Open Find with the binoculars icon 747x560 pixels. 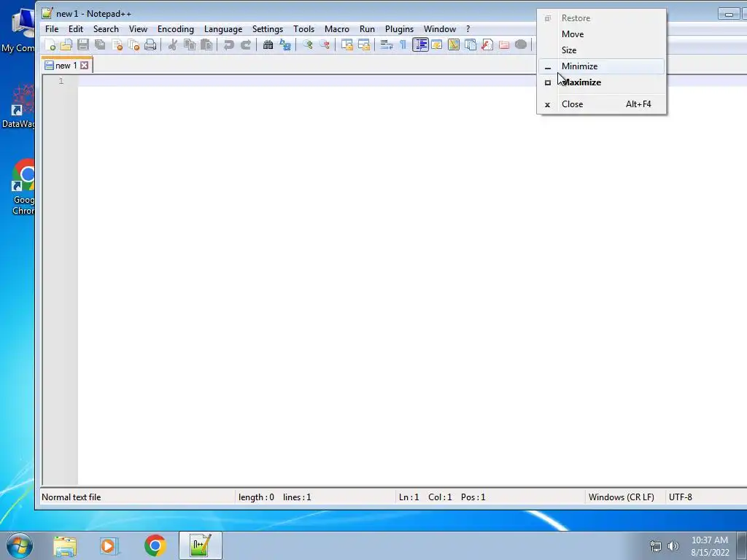pyautogui.click(x=268, y=44)
